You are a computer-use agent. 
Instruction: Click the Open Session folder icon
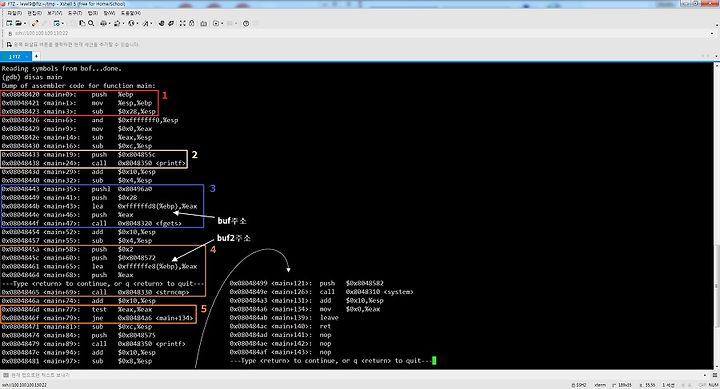pyautogui.click(x=18, y=23)
